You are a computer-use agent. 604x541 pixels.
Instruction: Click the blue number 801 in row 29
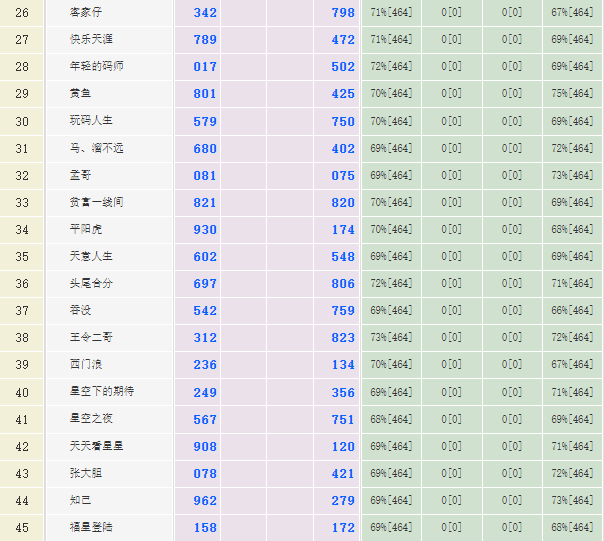205,94
